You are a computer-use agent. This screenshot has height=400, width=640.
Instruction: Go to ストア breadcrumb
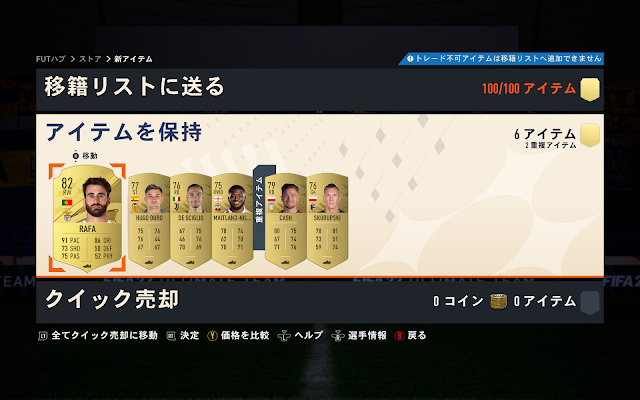coord(90,59)
